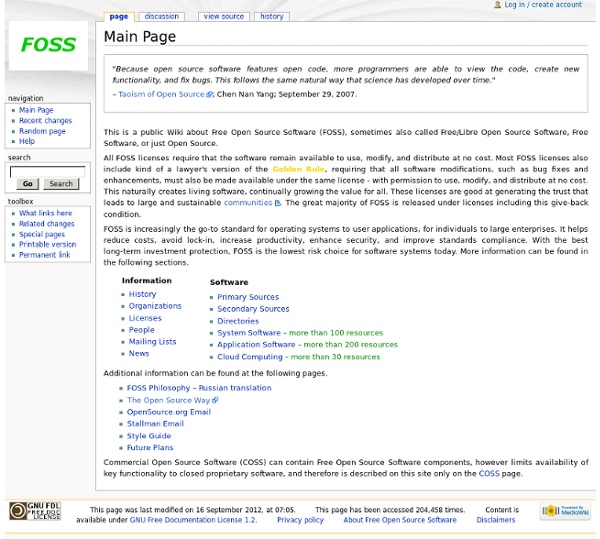The width and height of the screenshot is (600, 539).
Task: Open Directories under Software
Action: click(x=238, y=321)
